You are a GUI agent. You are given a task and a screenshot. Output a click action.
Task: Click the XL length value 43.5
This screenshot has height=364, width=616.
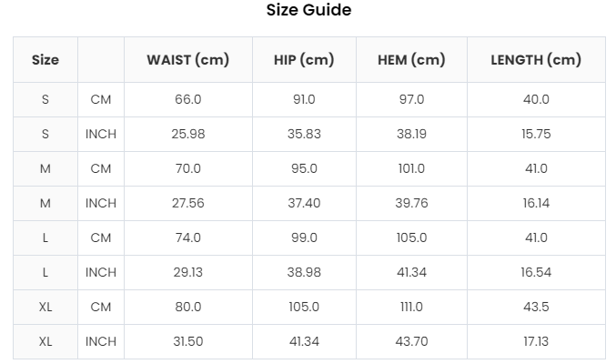[535, 307]
